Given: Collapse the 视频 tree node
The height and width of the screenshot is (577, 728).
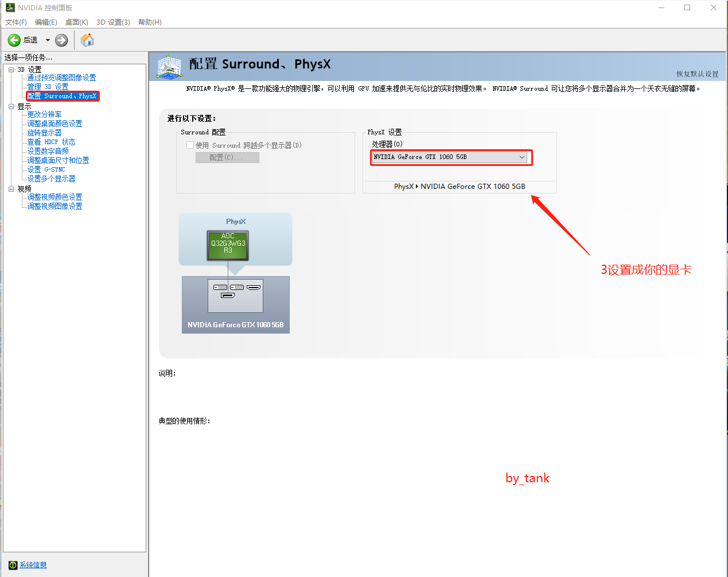Looking at the screenshot, I should [11, 189].
